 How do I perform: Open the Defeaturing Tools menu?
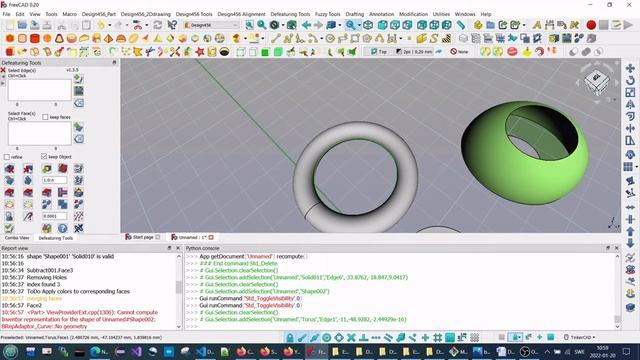point(290,14)
